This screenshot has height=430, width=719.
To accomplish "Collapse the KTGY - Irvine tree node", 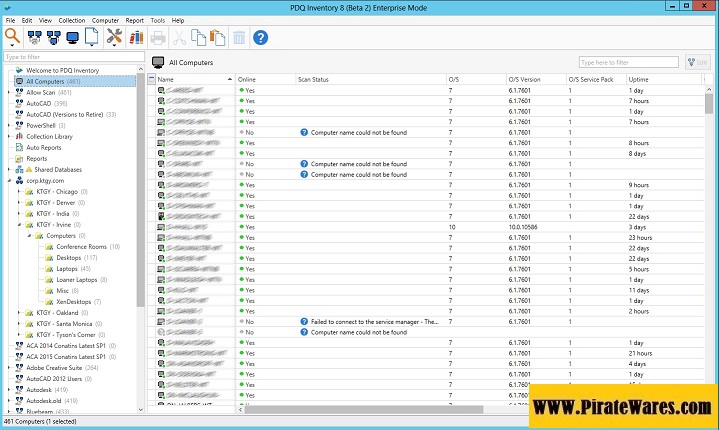I will [x=20, y=225].
